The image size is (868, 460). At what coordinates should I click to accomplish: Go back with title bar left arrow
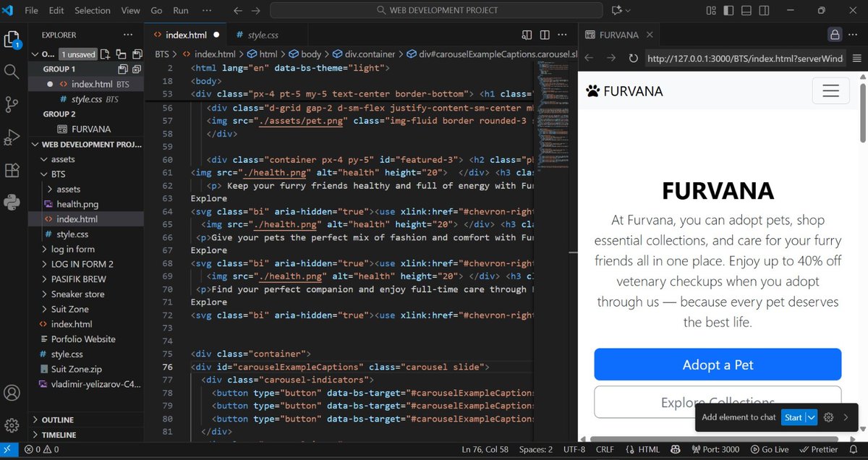[x=237, y=11]
